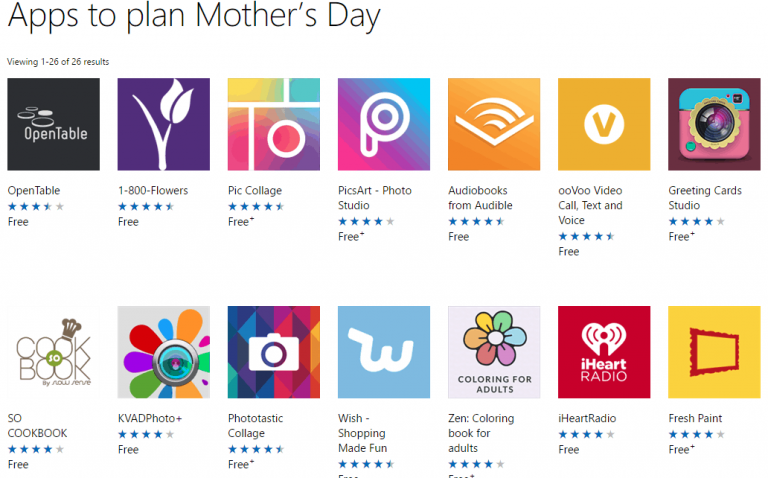Select the Wish shopping app icon
Image resolution: width=768 pixels, height=478 pixels.
pos(384,352)
